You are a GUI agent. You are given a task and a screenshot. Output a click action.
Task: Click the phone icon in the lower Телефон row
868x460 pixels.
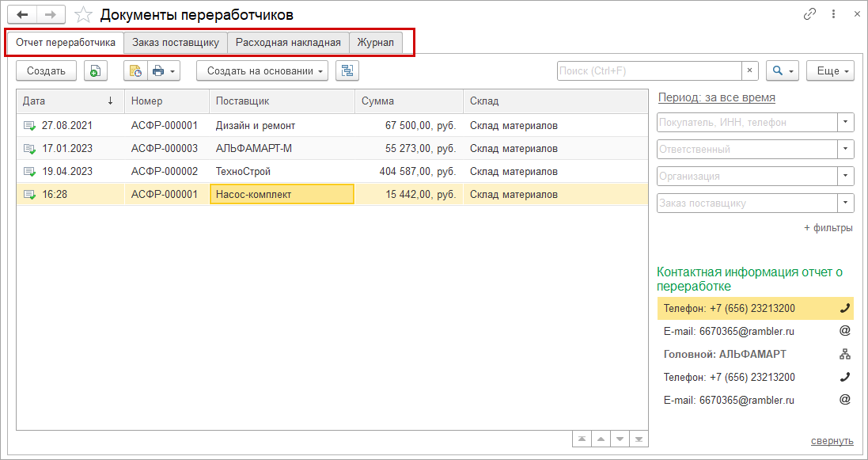point(844,377)
